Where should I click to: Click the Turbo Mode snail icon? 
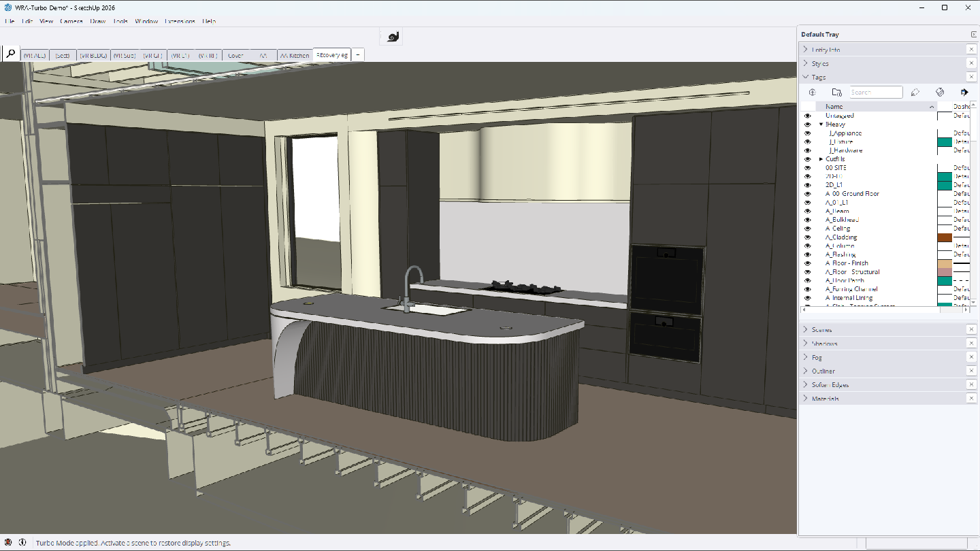(393, 37)
